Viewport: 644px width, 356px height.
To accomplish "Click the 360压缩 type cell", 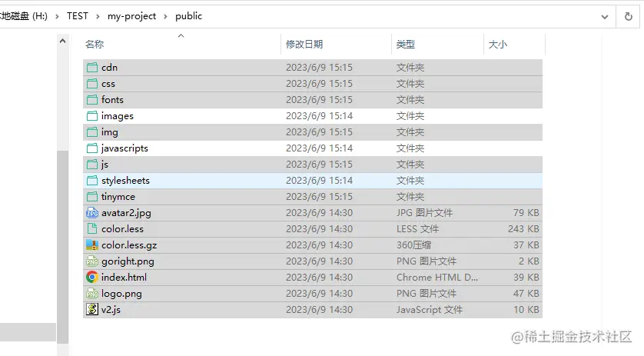I will [x=413, y=245].
